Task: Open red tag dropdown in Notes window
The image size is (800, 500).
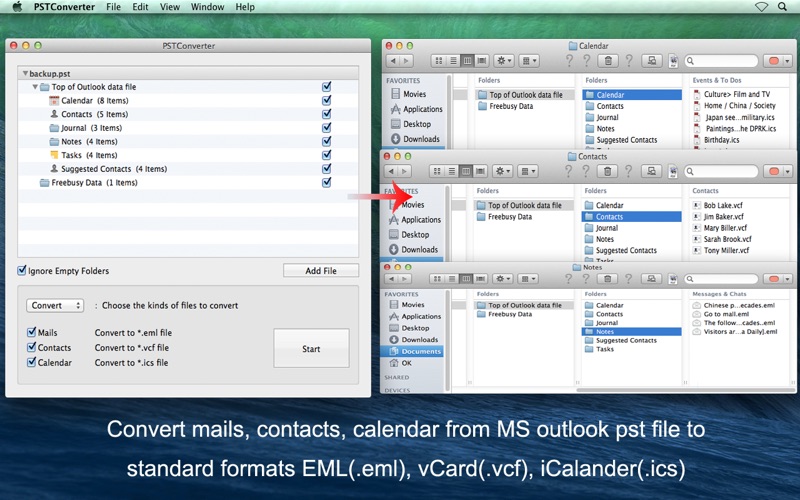Action: coord(778,279)
